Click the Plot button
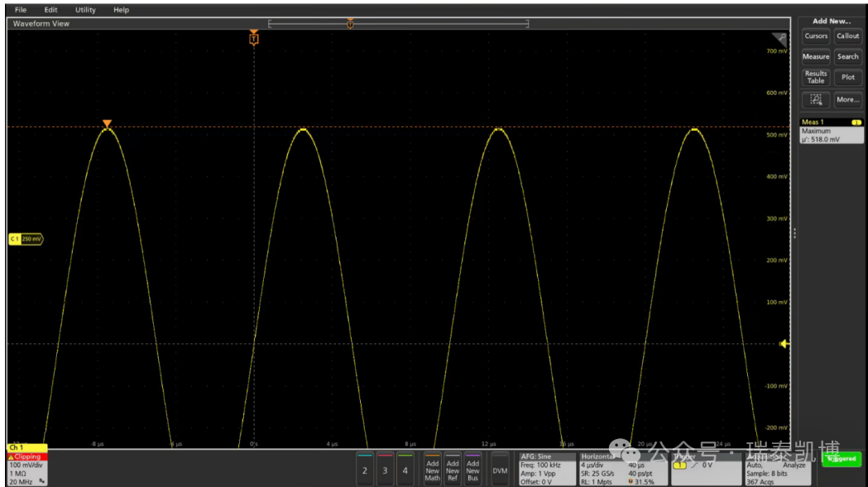 [x=847, y=78]
